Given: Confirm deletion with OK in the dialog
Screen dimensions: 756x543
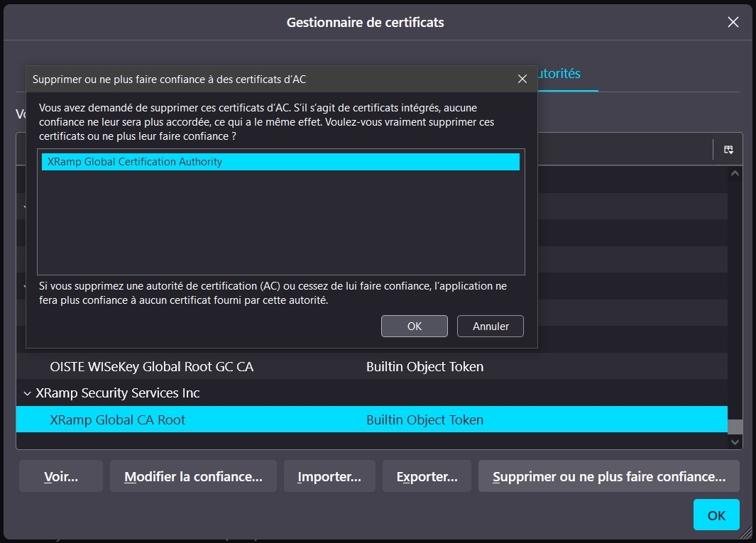Looking at the screenshot, I should click(414, 327).
